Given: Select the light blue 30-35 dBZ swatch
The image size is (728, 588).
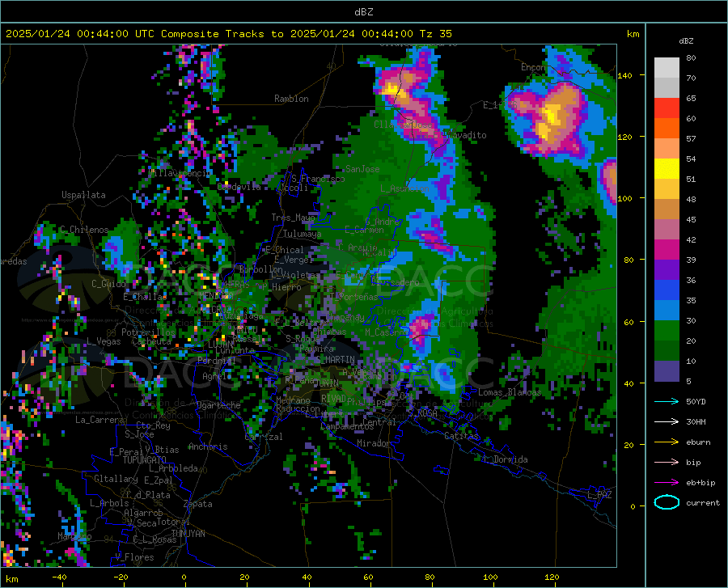Looking at the screenshot, I should tap(667, 311).
